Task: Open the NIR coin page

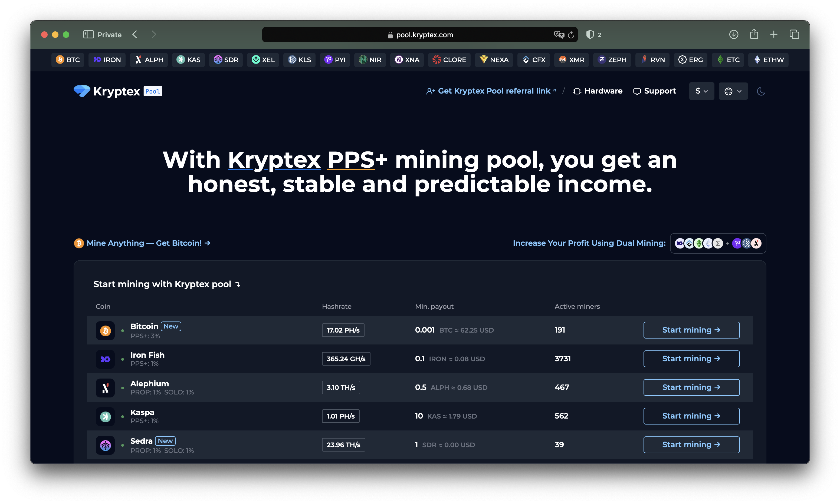Action: point(370,60)
